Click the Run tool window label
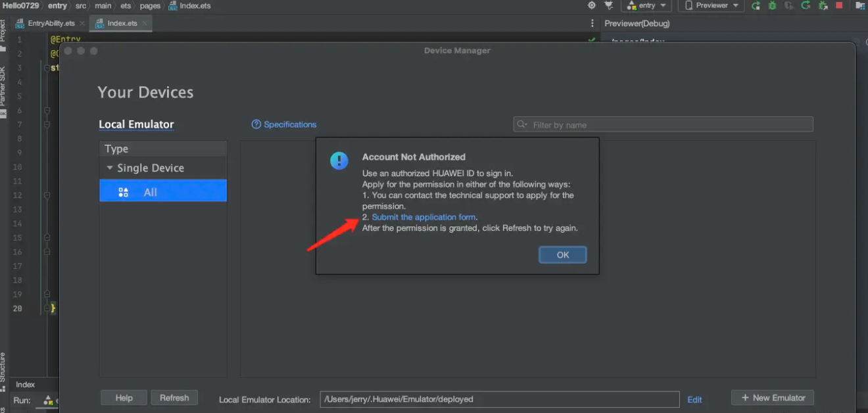868x413 pixels. [22, 400]
